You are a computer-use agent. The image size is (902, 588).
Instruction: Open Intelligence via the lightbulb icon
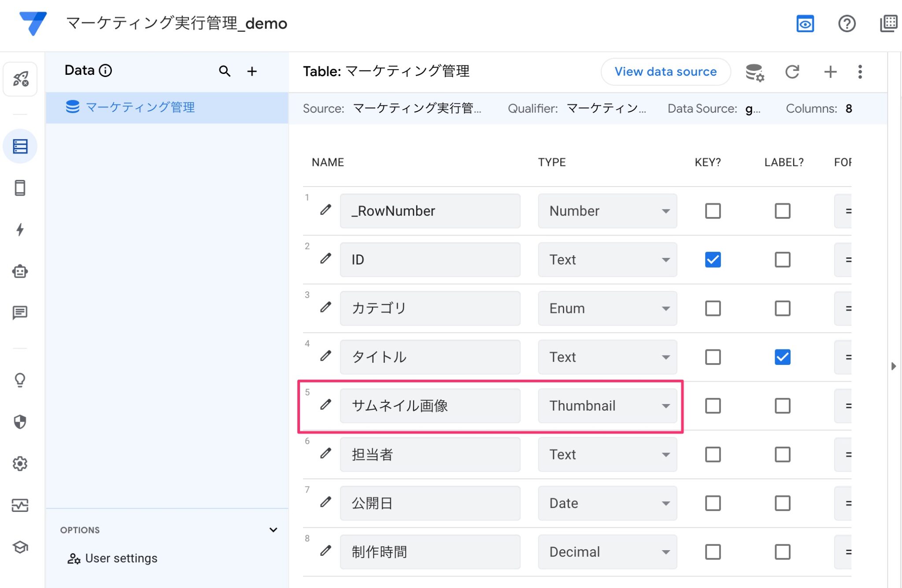click(20, 380)
